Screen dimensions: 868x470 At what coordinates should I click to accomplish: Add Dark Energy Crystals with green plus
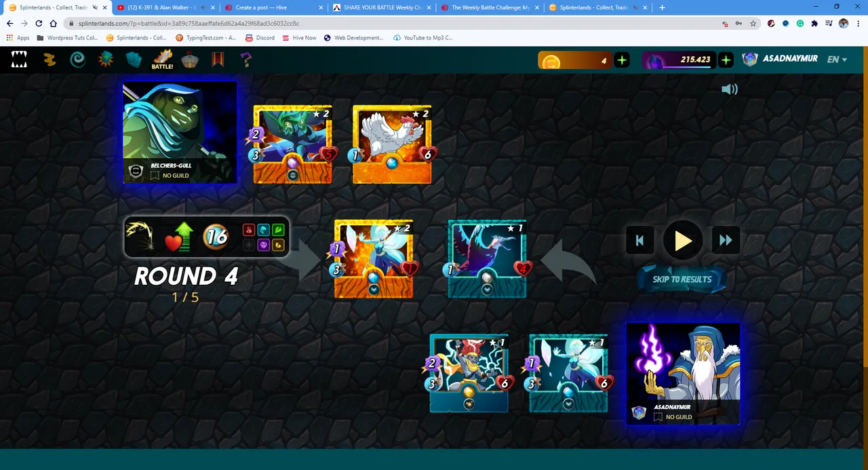[726, 60]
